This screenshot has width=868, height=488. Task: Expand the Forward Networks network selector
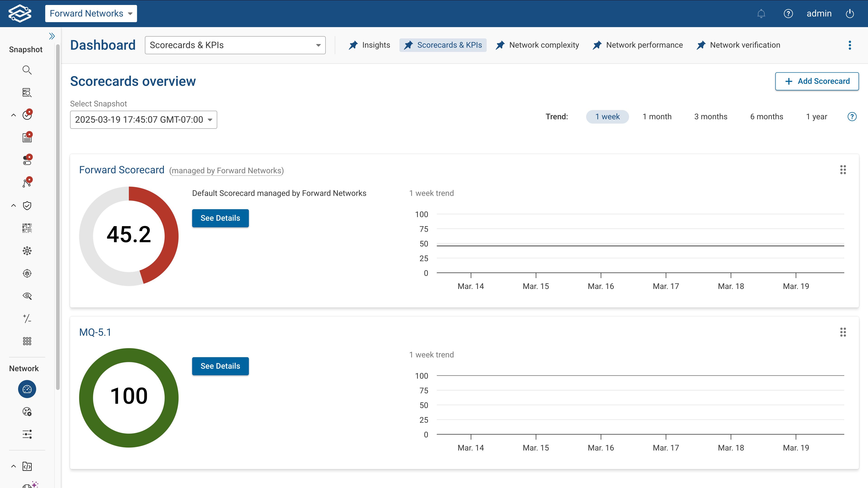coord(91,14)
